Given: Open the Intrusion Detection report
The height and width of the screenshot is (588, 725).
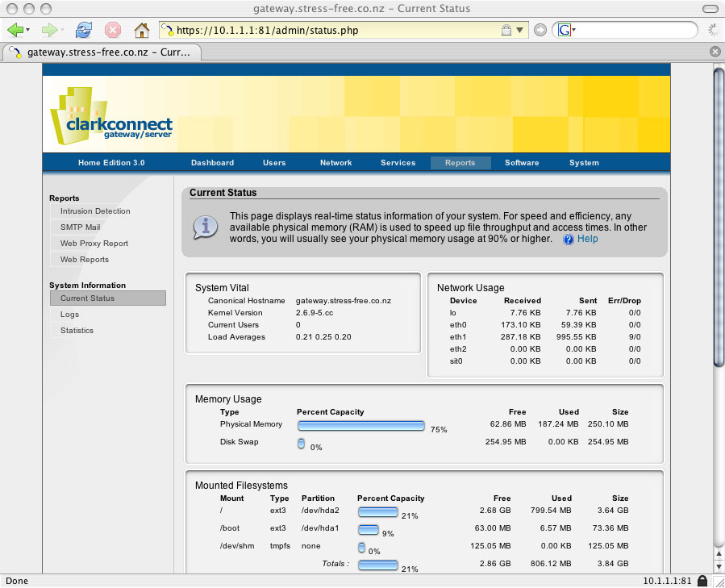Looking at the screenshot, I should pos(95,211).
